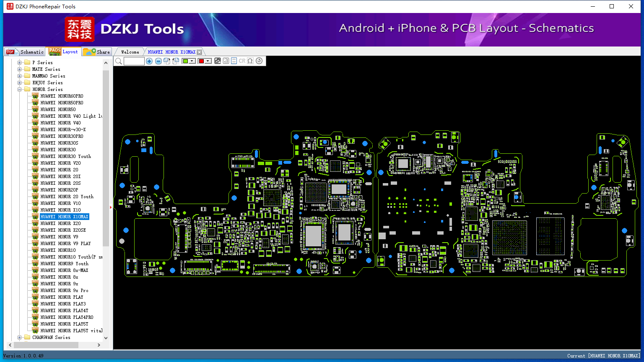Collapse the HONOR Series folder

[20, 89]
